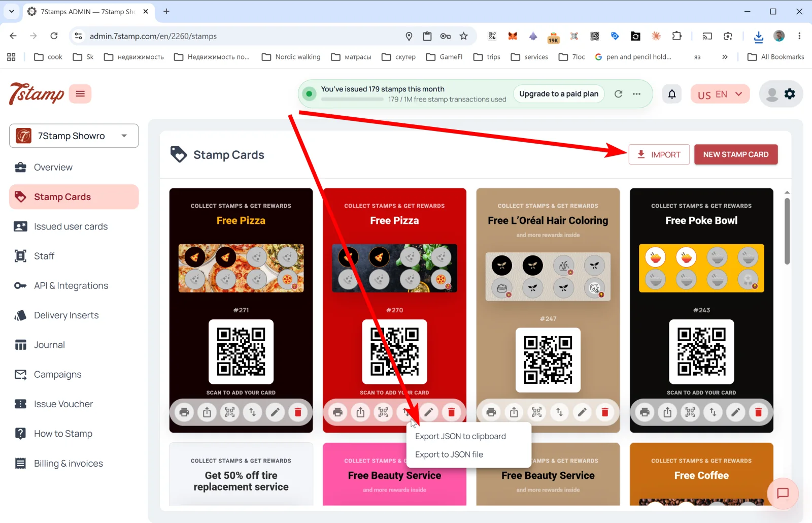
Task: Click the stamp usage progress bar
Action: [x=352, y=100]
